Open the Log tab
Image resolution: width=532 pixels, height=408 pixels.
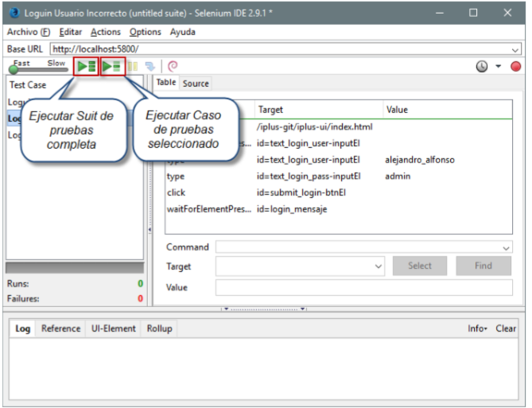[x=23, y=328]
